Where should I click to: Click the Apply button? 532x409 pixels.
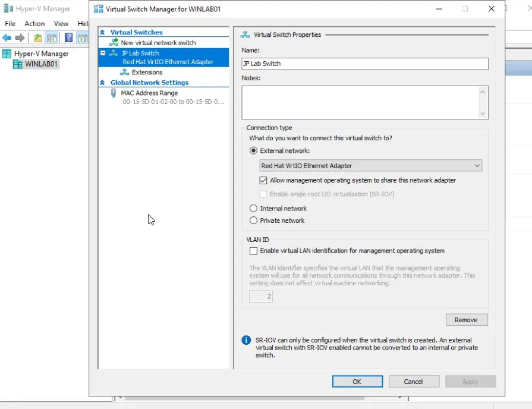tap(471, 382)
